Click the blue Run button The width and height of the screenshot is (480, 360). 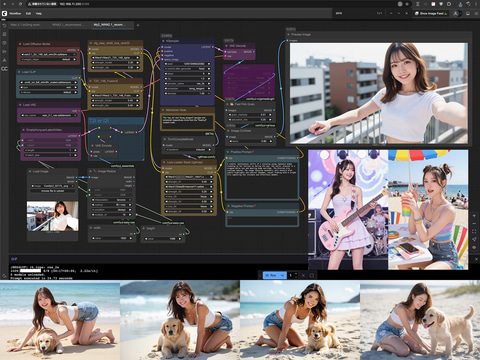click(271, 275)
